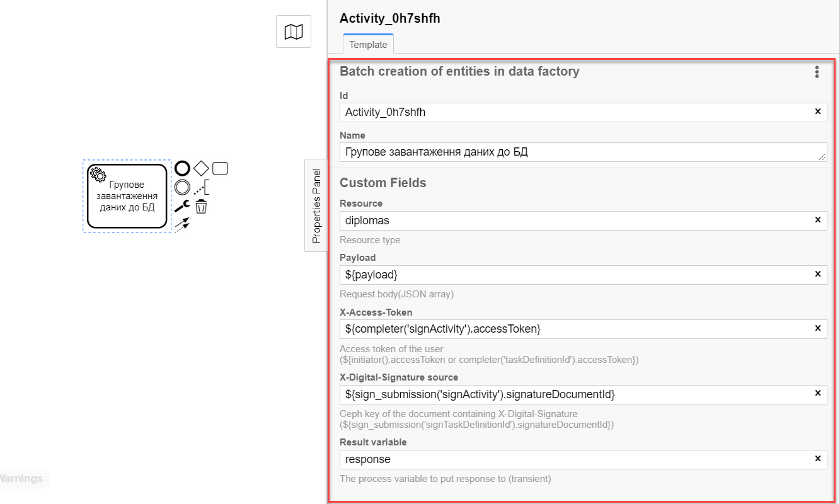Click the wrench change-type icon
Viewport: 840px width, 504px height.
pyautogui.click(x=182, y=205)
